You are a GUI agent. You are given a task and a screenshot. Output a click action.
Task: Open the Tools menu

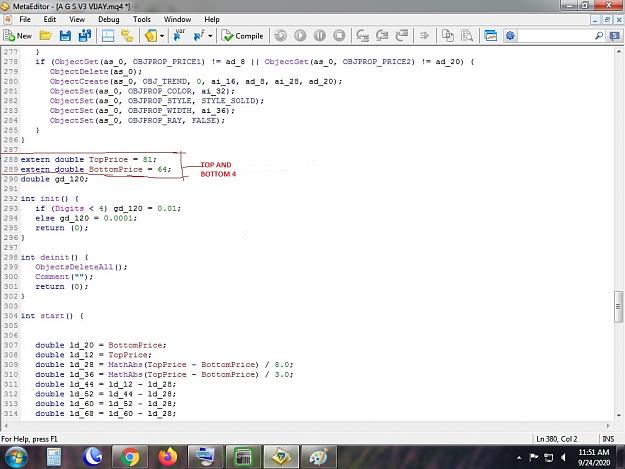click(x=142, y=19)
